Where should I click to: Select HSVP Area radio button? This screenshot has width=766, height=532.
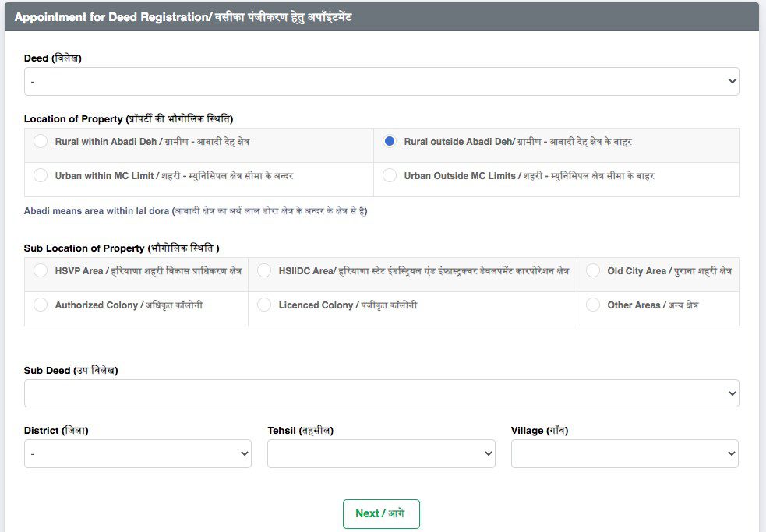[41, 271]
